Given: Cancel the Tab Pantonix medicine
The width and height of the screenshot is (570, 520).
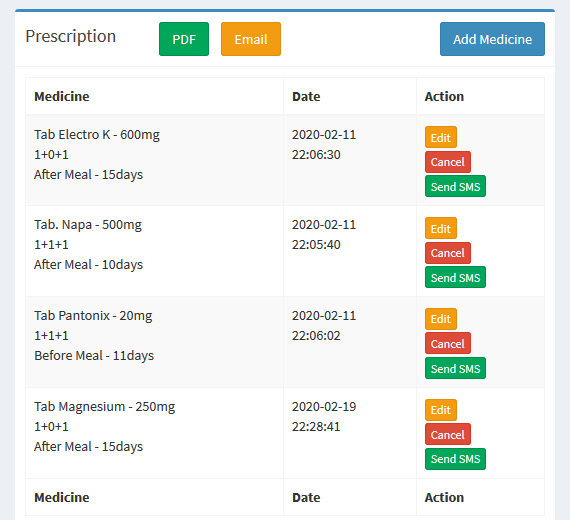Looking at the screenshot, I should pyautogui.click(x=448, y=343).
